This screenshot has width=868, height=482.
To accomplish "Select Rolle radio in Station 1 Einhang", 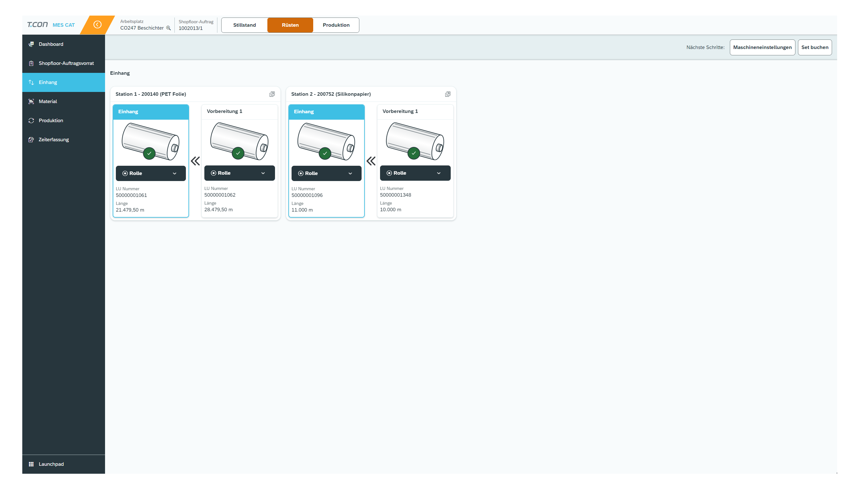I will (125, 173).
